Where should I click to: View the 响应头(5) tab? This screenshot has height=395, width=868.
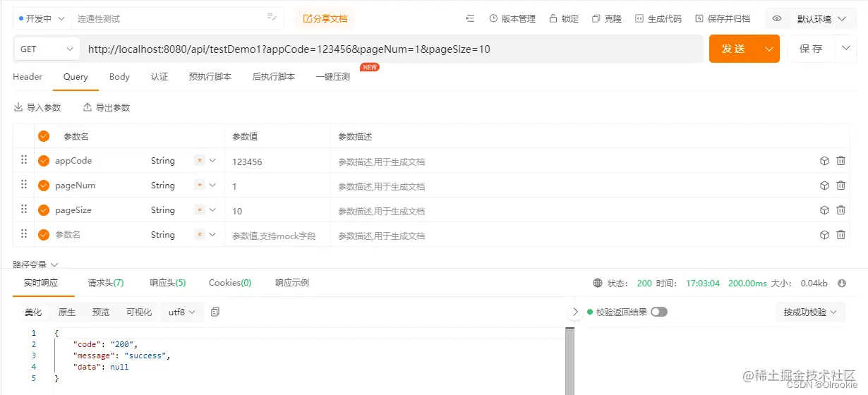pos(168,283)
